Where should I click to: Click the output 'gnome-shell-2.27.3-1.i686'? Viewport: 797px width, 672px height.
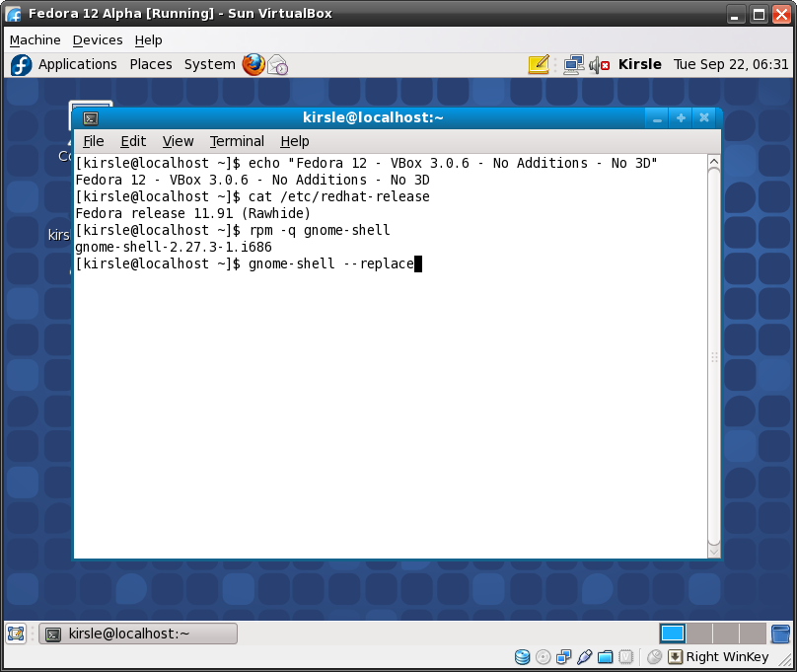[174, 247]
